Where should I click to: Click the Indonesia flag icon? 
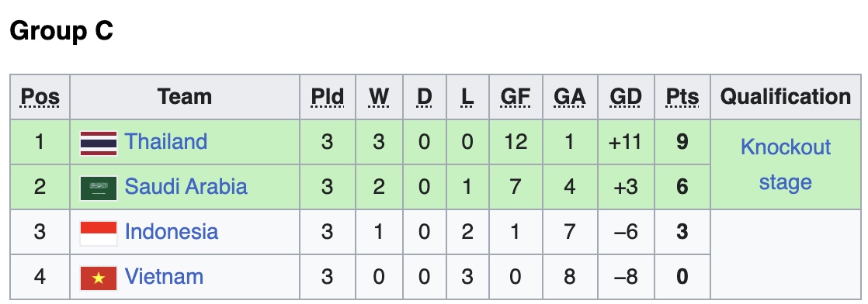coord(99,233)
